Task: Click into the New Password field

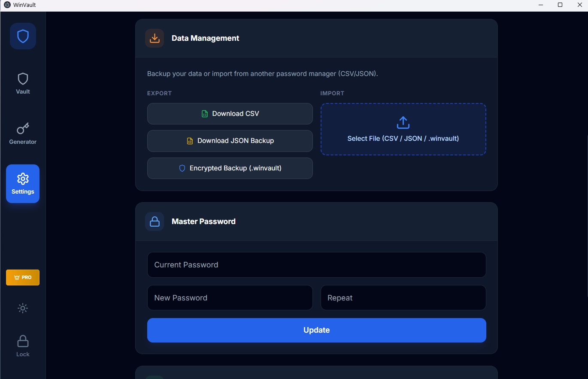Action: click(x=230, y=298)
